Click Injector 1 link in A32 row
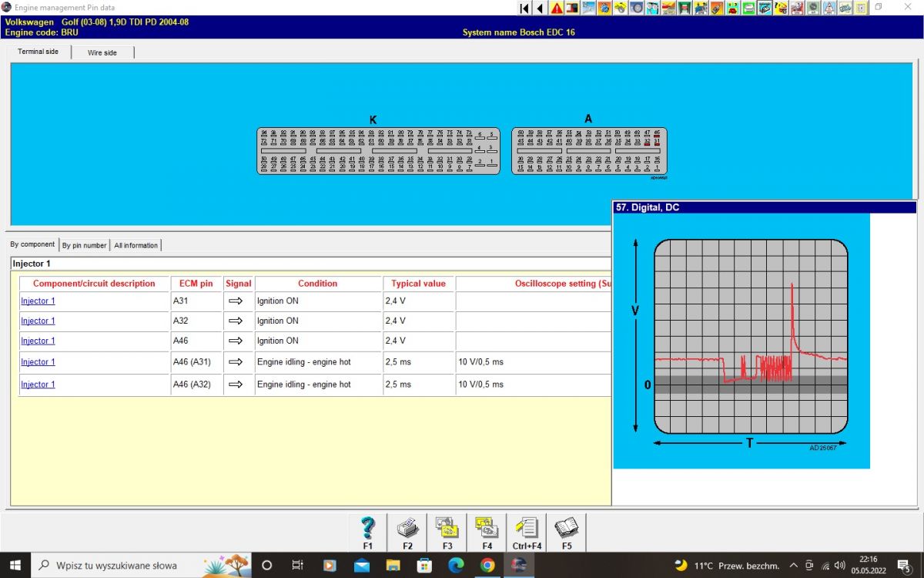This screenshot has height=578, width=924. 38,321
